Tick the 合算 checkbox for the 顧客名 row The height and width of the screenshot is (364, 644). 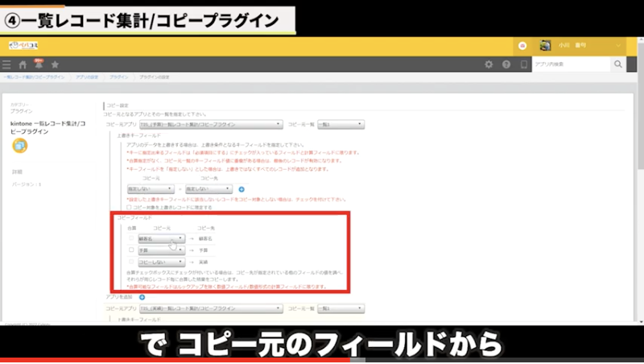(131, 239)
